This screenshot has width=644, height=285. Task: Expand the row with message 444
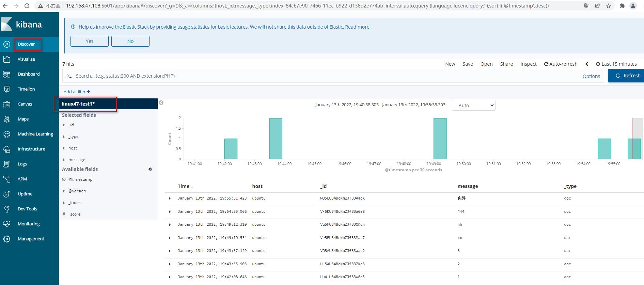click(x=170, y=211)
